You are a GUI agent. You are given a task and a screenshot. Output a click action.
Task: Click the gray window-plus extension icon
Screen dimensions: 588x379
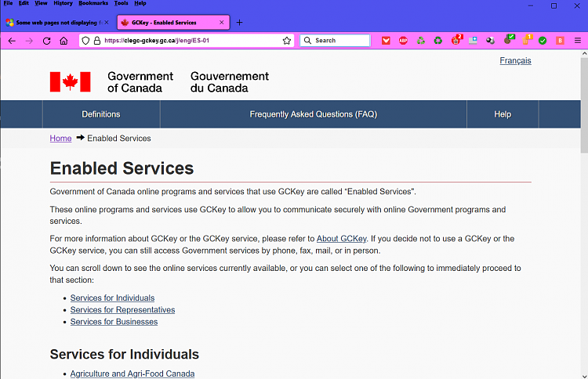(473, 41)
